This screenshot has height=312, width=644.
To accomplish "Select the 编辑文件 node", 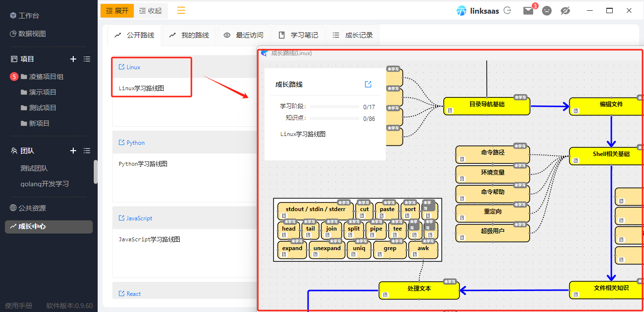I will click(606, 106).
